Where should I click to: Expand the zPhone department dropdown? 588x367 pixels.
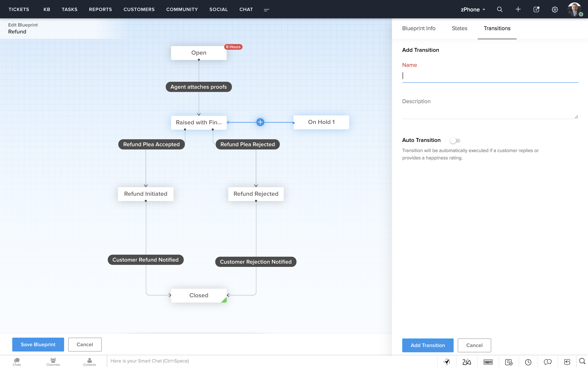coord(473,9)
